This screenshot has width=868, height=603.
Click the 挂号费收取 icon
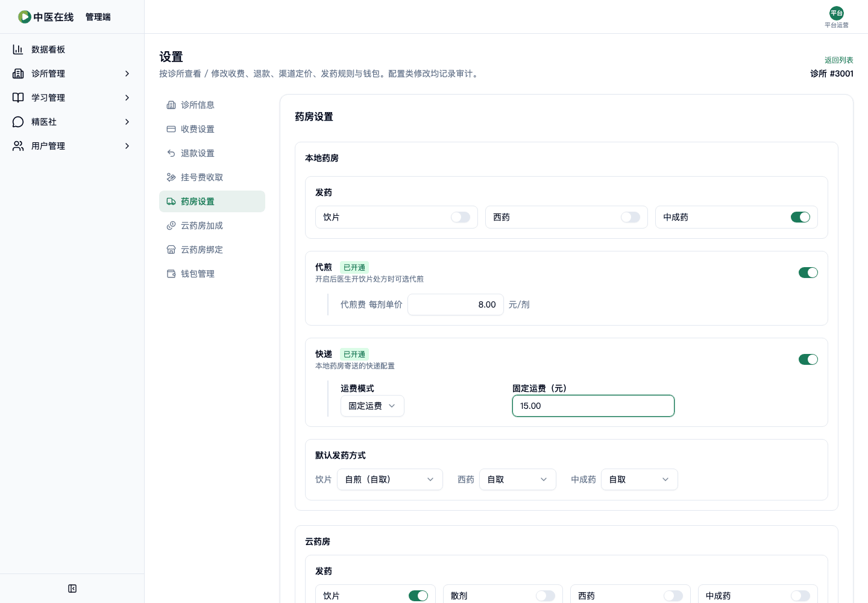click(x=171, y=177)
